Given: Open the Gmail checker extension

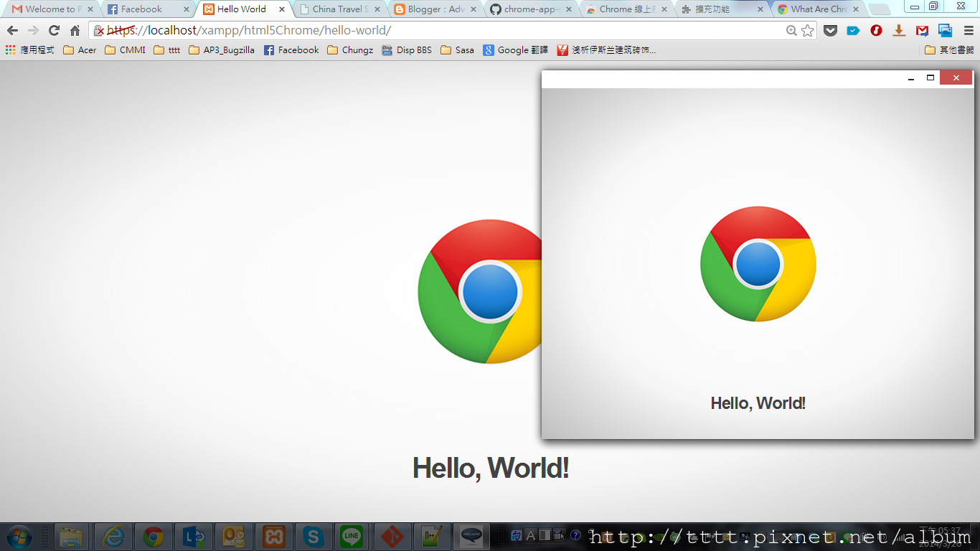Looking at the screenshot, I should pos(922,31).
